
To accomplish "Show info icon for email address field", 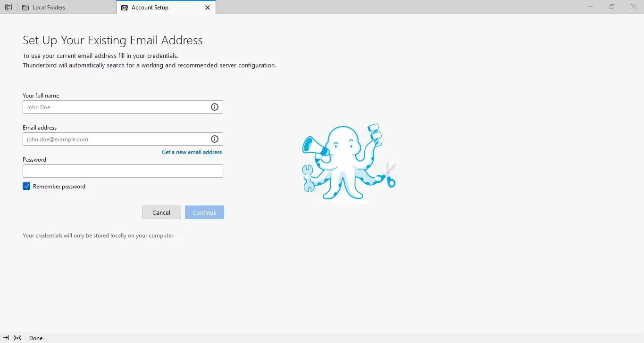I will click(215, 139).
